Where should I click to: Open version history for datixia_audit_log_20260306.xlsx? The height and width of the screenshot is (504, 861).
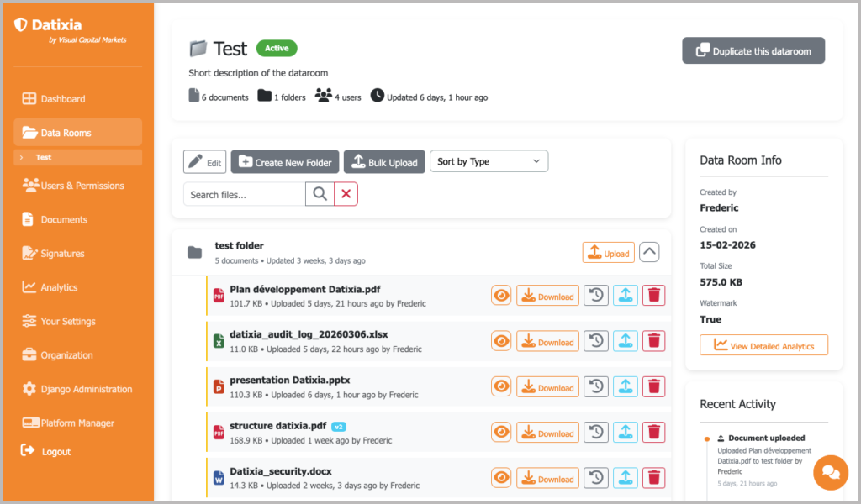(596, 341)
